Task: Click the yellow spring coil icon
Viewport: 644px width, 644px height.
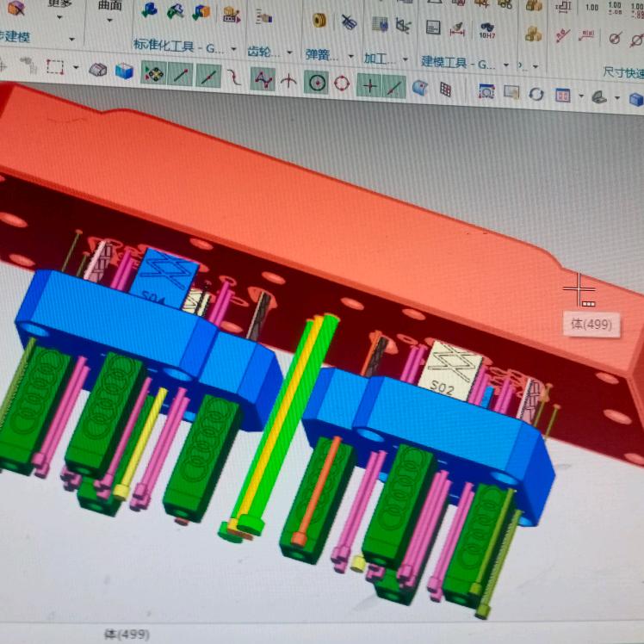Action: pos(319,20)
